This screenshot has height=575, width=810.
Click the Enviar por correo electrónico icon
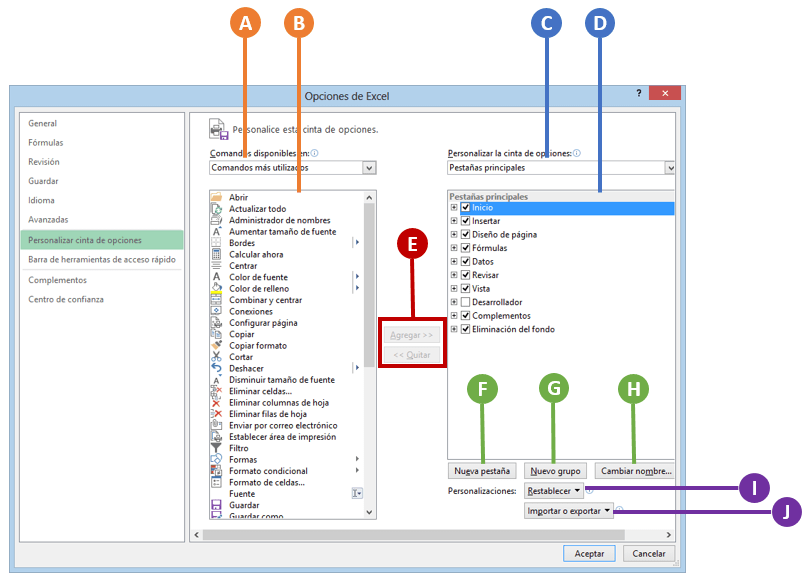pyautogui.click(x=216, y=425)
